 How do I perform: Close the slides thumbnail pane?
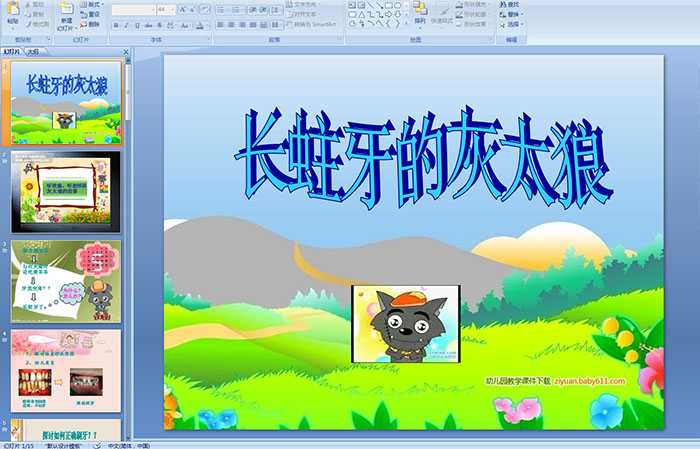tap(126, 52)
